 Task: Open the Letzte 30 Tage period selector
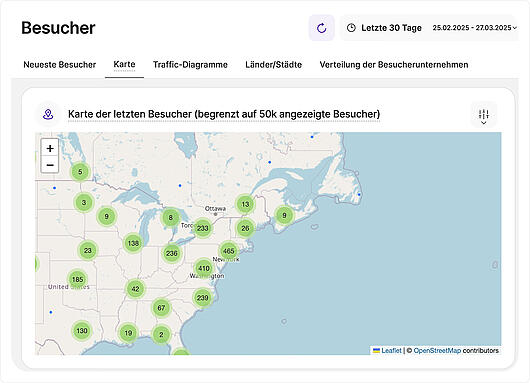(391, 28)
